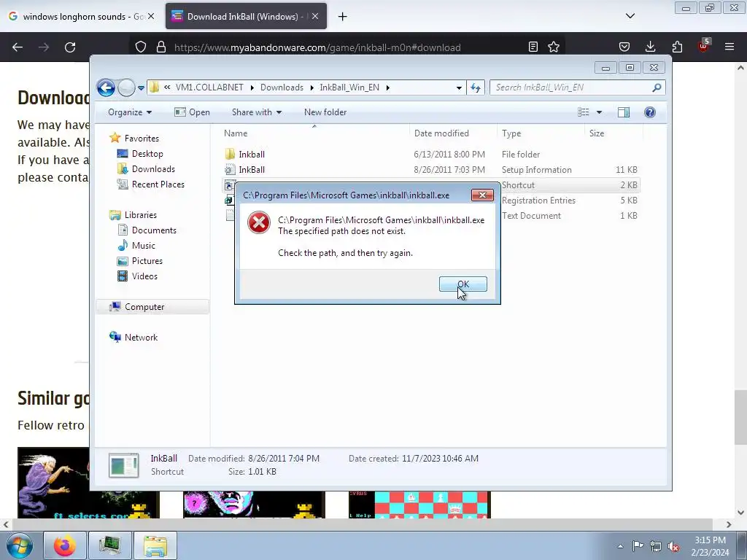The image size is (747, 560).
Task: Open Firefox application hamburger menu
Action: (729, 47)
